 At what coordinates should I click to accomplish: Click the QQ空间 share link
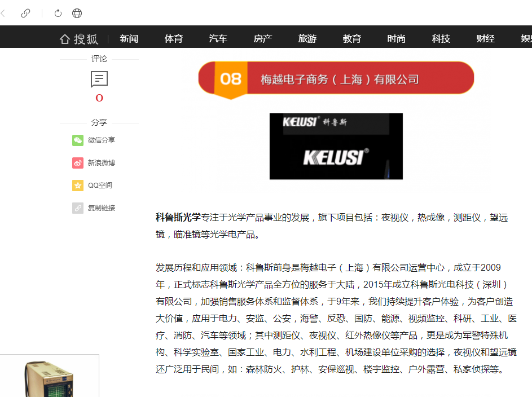[100, 186]
